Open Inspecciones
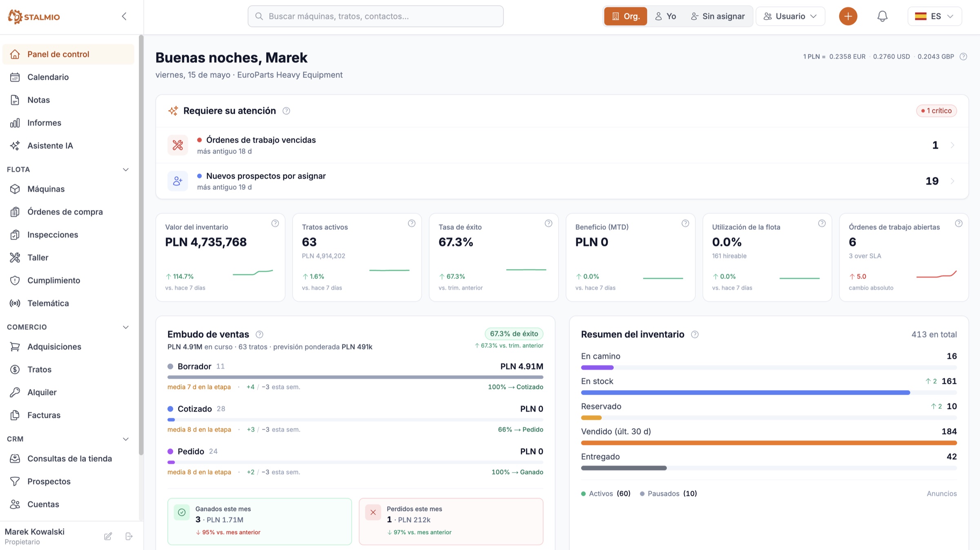 68,235
